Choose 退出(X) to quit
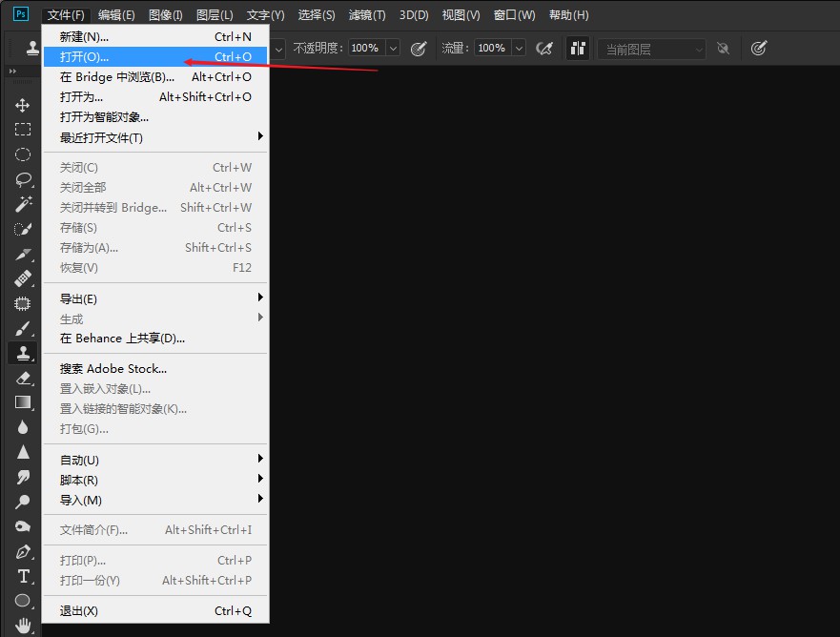 [155, 610]
